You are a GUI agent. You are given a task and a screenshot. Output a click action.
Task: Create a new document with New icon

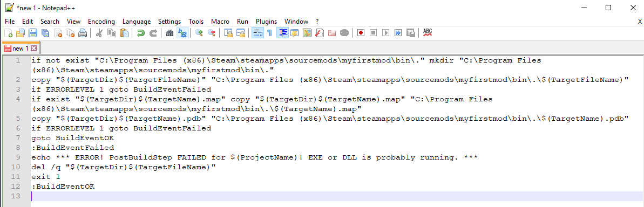pos(8,33)
